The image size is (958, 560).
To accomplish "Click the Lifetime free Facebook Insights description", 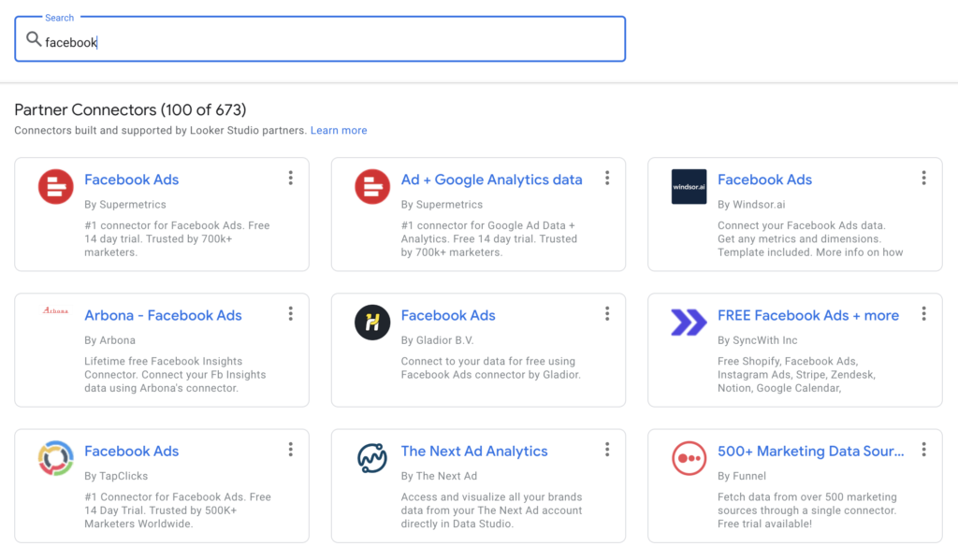I will click(175, 374).
